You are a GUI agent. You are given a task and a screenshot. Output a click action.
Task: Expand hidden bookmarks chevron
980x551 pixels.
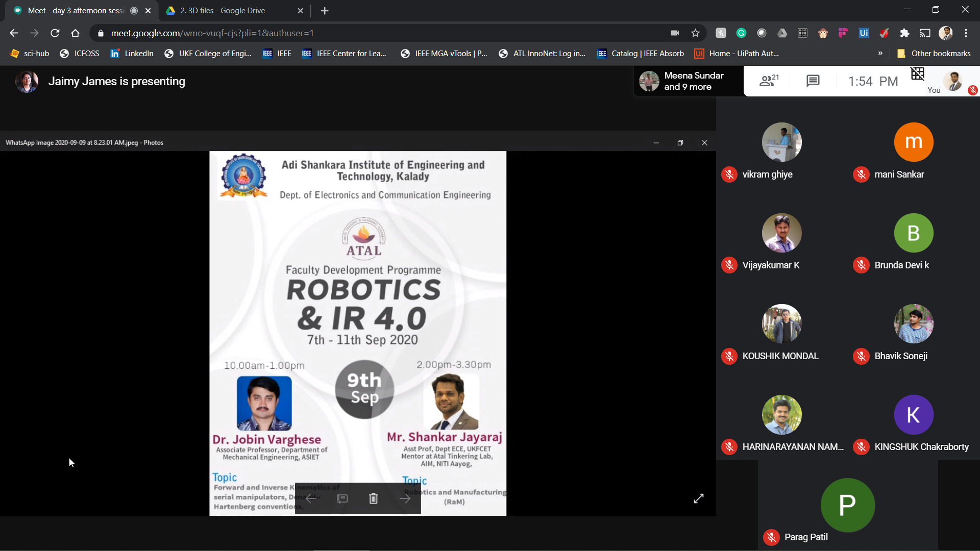click(880, 54)
